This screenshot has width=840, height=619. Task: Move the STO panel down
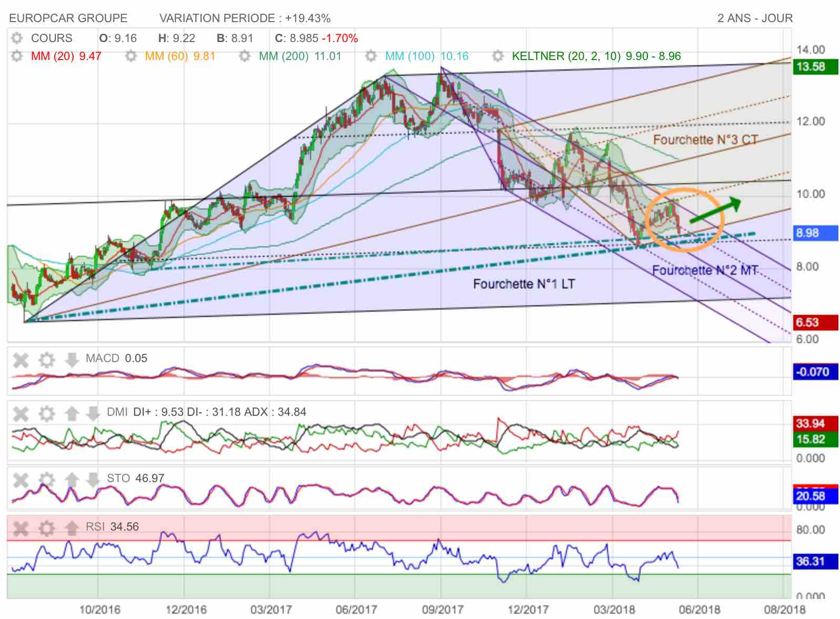pyautogui.click(x=92, y=480)
